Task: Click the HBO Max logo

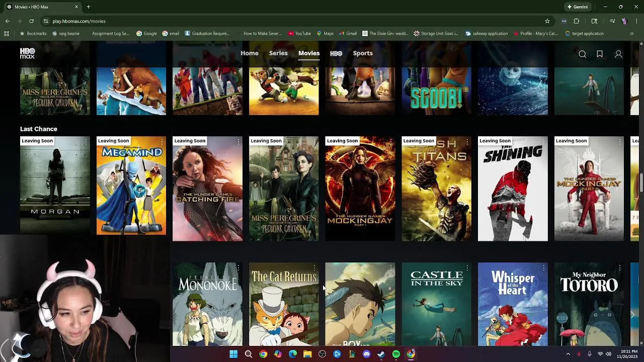Action: click(x=28, y=53)
